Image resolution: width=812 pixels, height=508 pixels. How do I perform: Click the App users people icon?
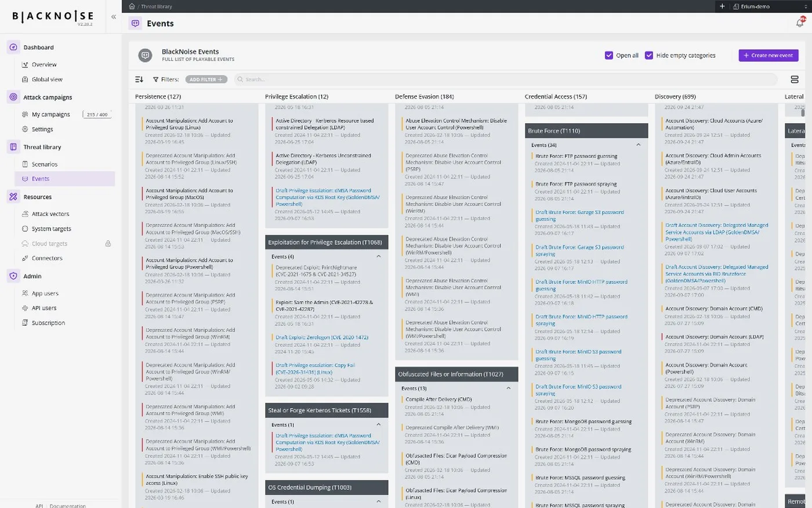tap(25, 294)
